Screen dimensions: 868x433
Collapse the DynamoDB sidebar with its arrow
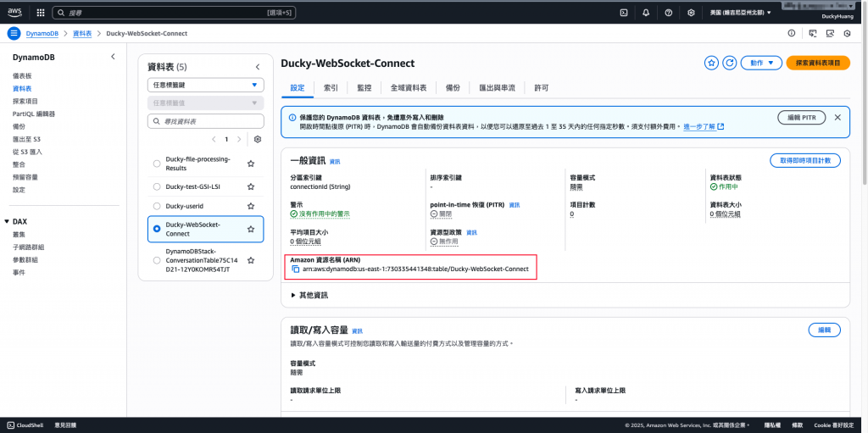[x=113, y=57]
